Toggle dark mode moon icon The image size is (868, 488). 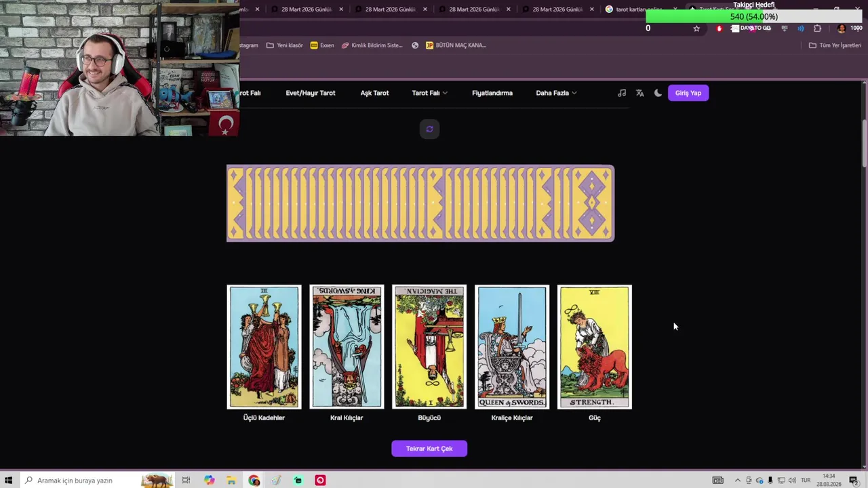coord(658,93)
